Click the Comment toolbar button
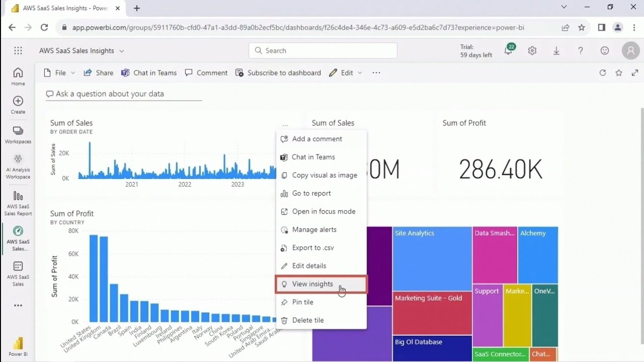 (206, 73)
